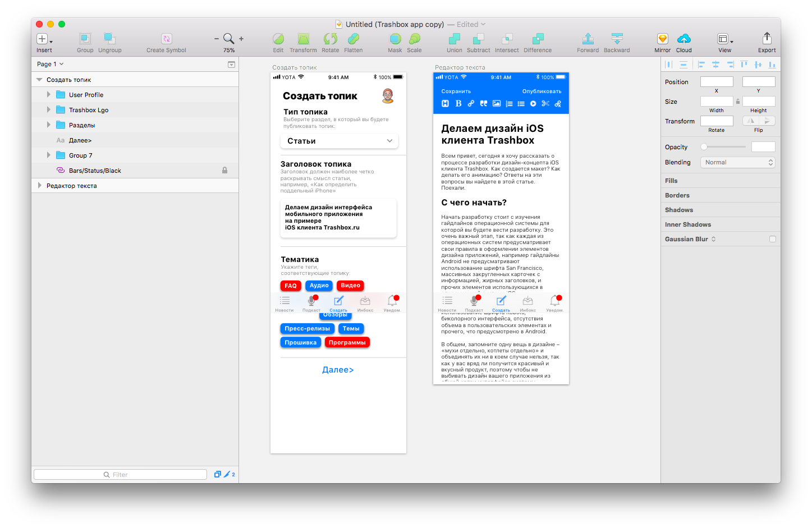
Task: Flip selection vertically
Action: coord(767,121)
